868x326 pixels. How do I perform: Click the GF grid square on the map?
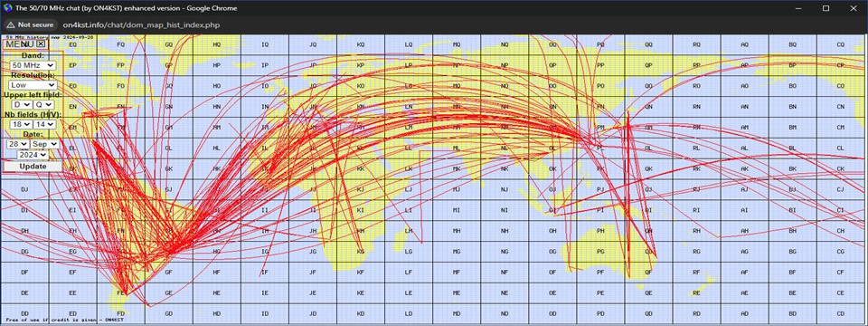coord(169,273)
